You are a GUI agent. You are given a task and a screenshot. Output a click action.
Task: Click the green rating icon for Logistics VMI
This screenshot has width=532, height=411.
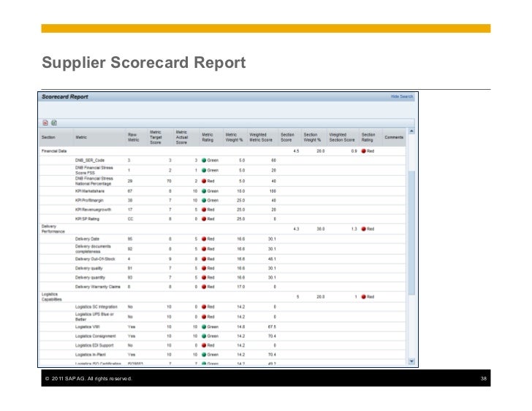204,327
